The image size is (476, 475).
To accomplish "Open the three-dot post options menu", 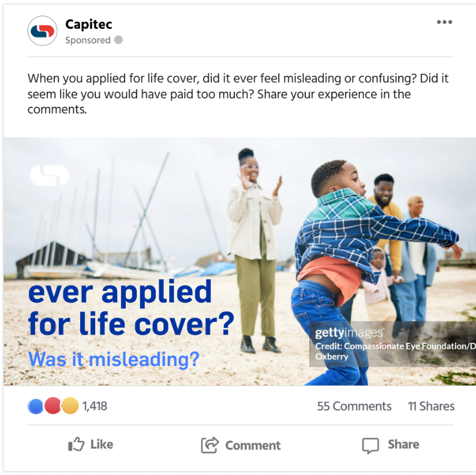I will click(x=444, y=22).
